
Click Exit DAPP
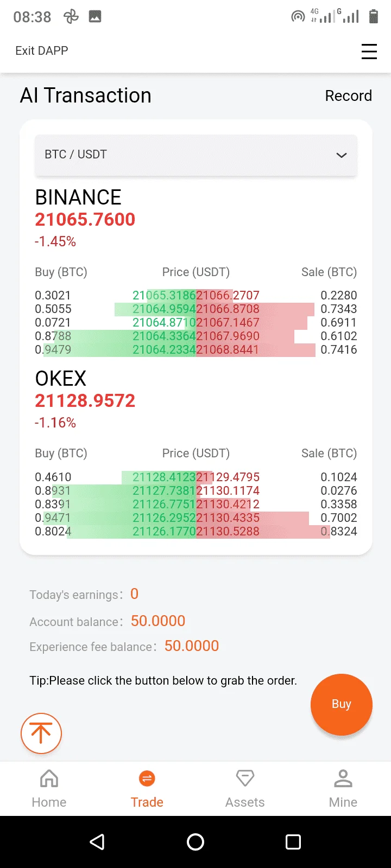click(42, 50)
